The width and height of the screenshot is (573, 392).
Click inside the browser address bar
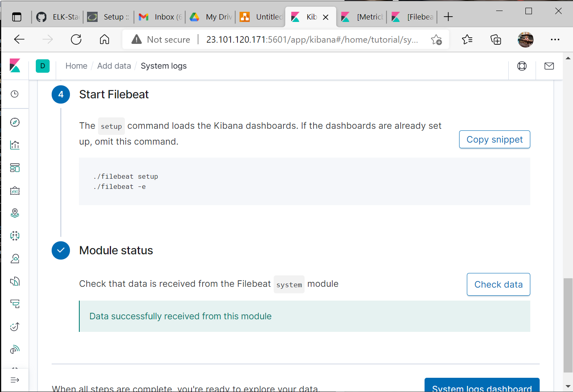285,39
